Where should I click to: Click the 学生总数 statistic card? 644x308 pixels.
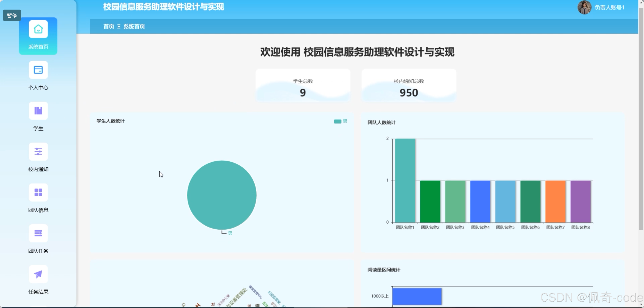[x=303, y=85]
